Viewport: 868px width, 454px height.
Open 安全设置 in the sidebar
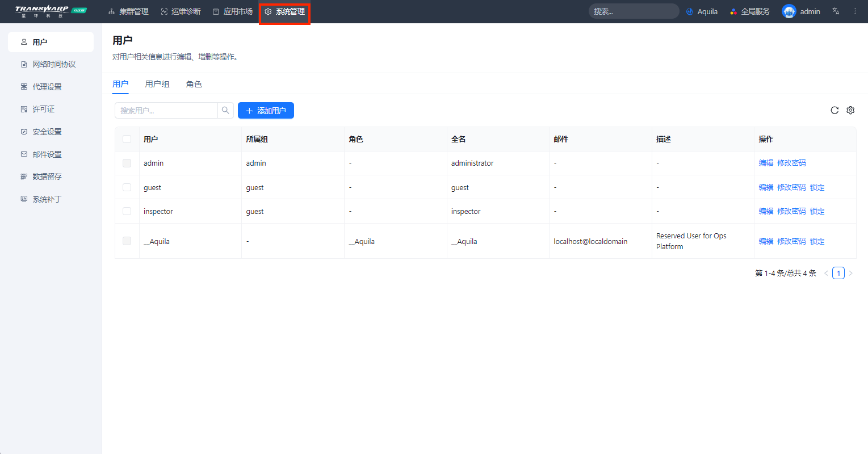(51, 132)
